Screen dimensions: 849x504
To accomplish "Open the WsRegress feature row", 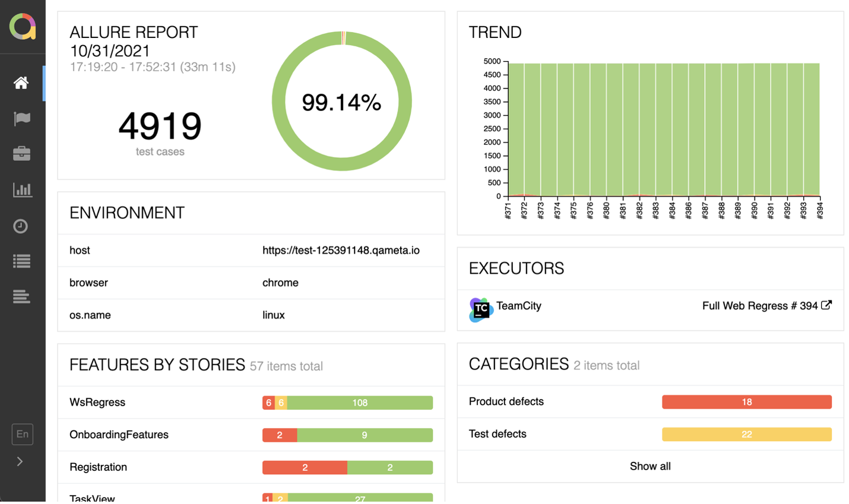I will (97, 402).
